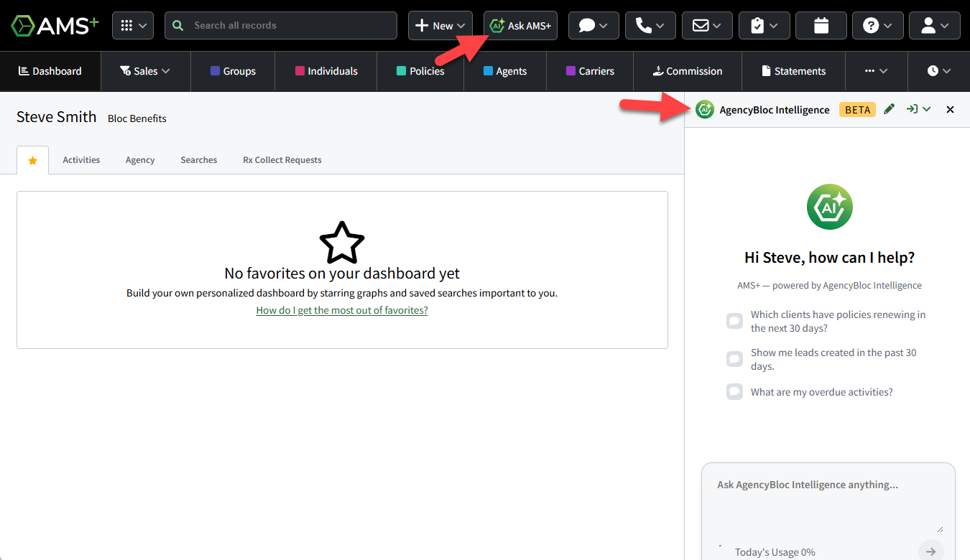Open the tasks clipboard dropdown

(x=764, y=25)
